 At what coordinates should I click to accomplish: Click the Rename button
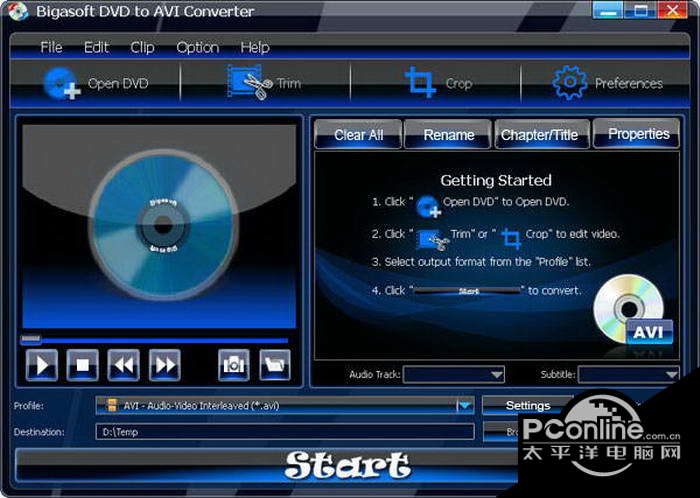click(448, 134)
